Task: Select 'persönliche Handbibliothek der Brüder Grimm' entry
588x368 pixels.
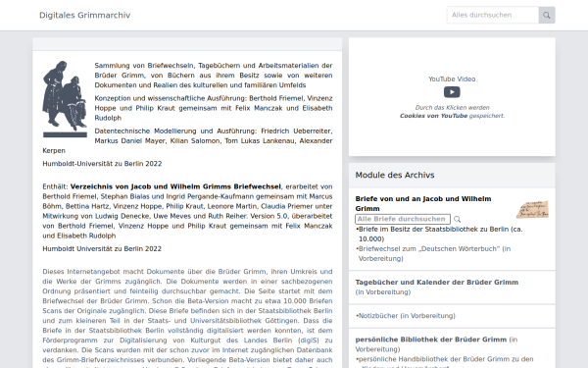Action: (446, 362)
